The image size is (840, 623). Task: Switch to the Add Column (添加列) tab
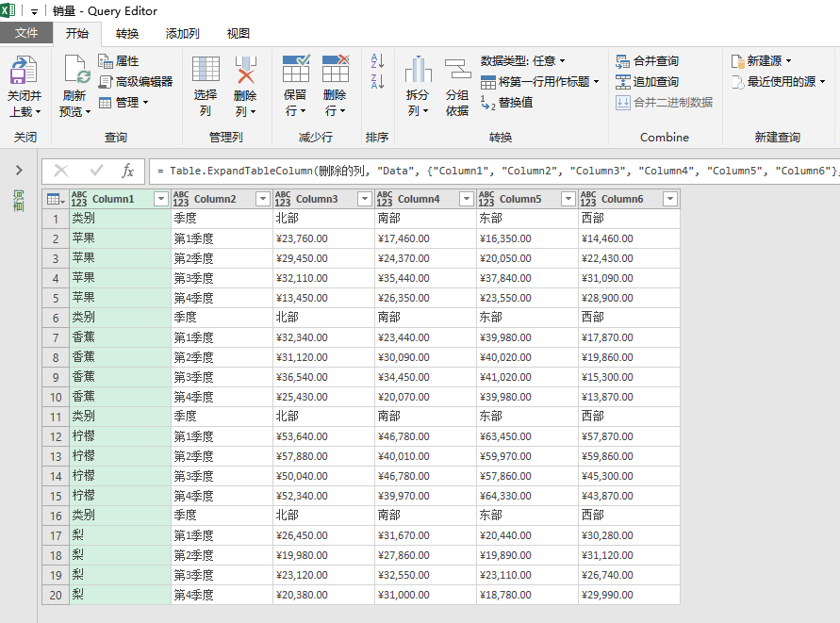pyautogui.click(x=182, y=33)
